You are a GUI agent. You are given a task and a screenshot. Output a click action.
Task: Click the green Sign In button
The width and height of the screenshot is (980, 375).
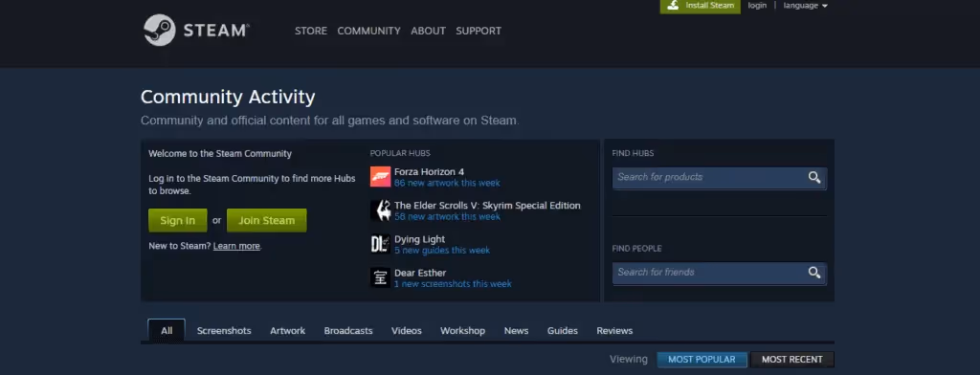pyautogui.click(x=177, y=221)
